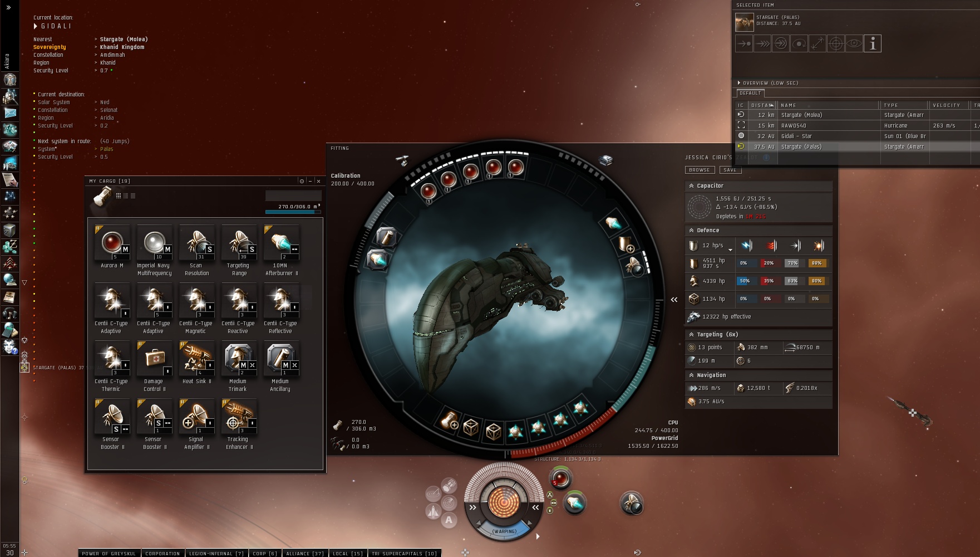
Task: Collapse the Defence section in fitting
Action: tap(691, 231)
